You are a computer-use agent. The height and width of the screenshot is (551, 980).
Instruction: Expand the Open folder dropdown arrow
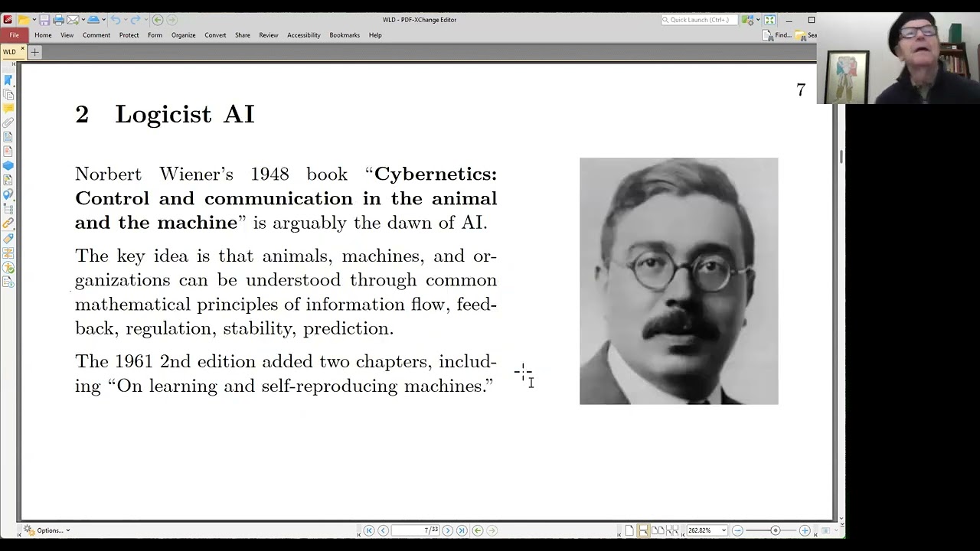point(34,20)
